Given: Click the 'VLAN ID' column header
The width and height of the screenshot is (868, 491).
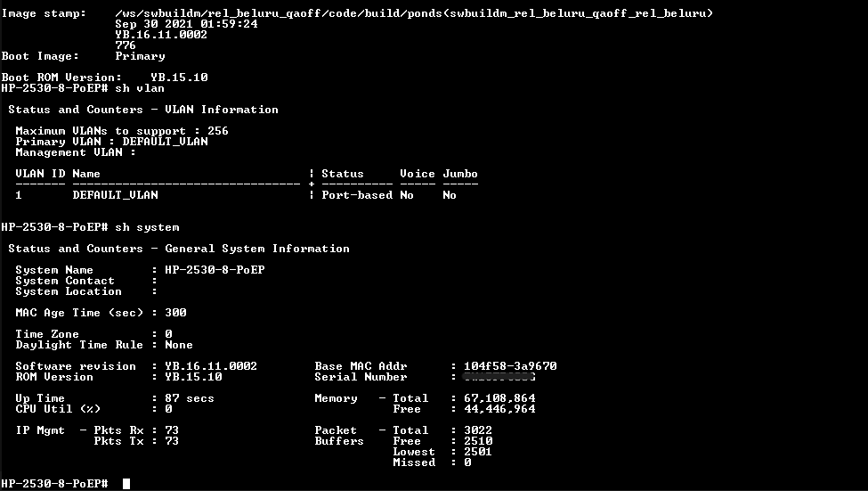Looking at the screenshot, I should click(40, 174).
